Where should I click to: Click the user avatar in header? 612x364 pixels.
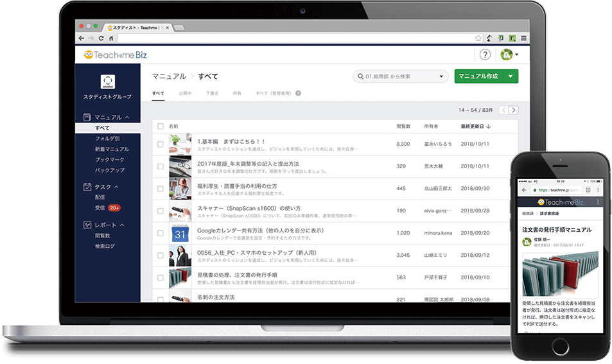pos(507,55)
